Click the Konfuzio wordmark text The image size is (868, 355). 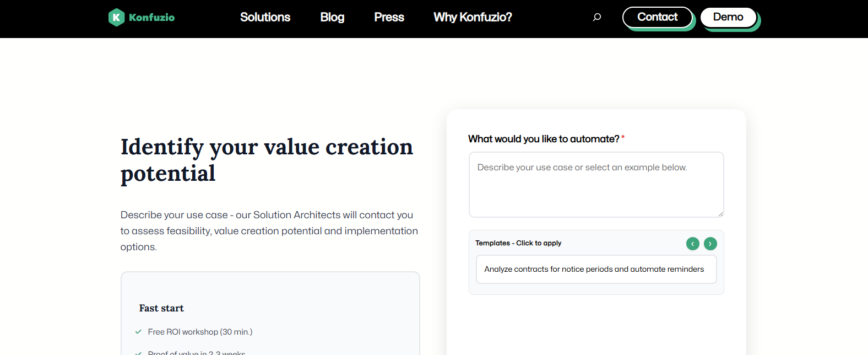(x=151, y=18)
